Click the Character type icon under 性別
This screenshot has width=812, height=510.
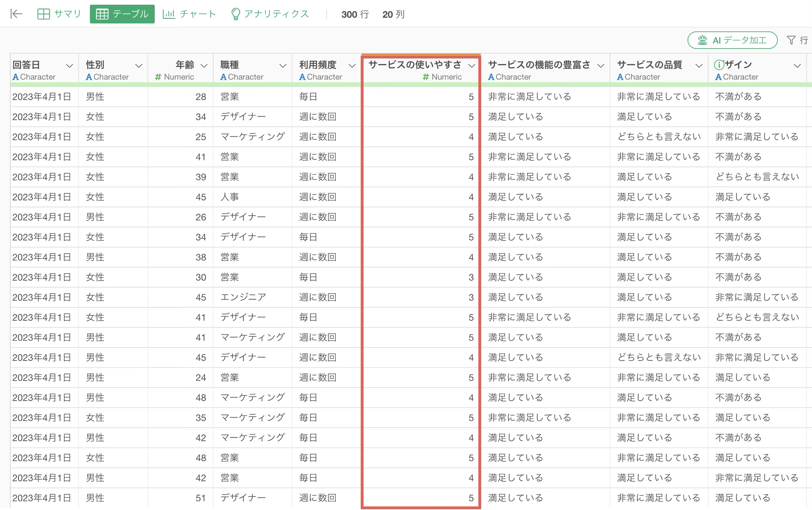click(x=89, y=77)
